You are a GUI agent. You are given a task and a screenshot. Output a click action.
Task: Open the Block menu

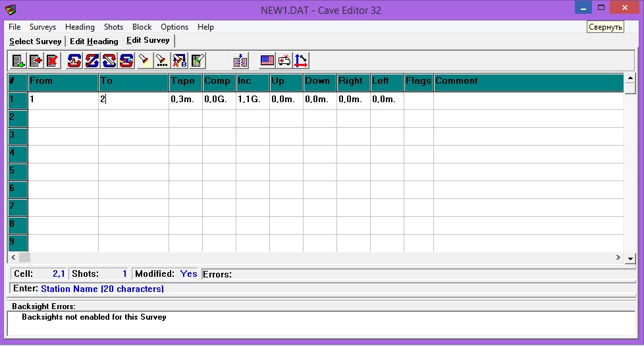(x=142, y=27)
